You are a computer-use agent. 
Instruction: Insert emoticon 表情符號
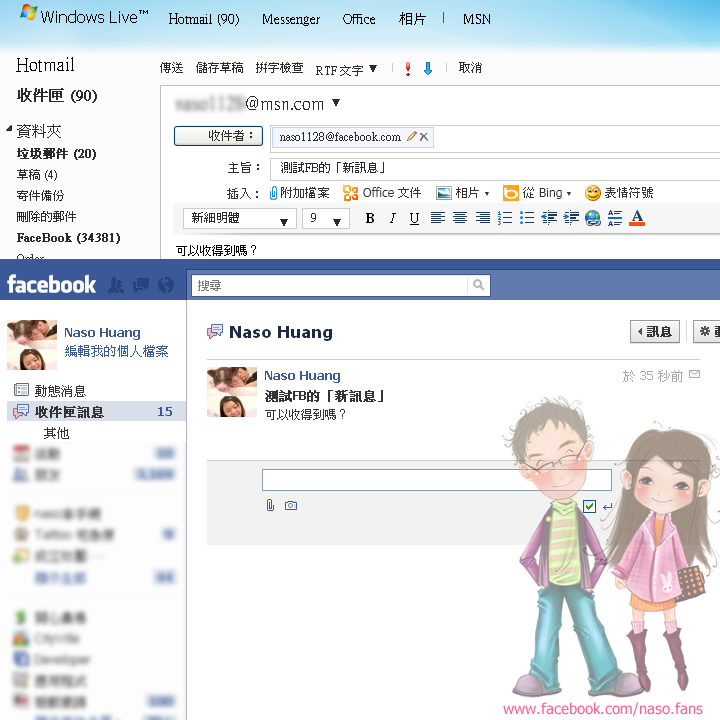619,193
